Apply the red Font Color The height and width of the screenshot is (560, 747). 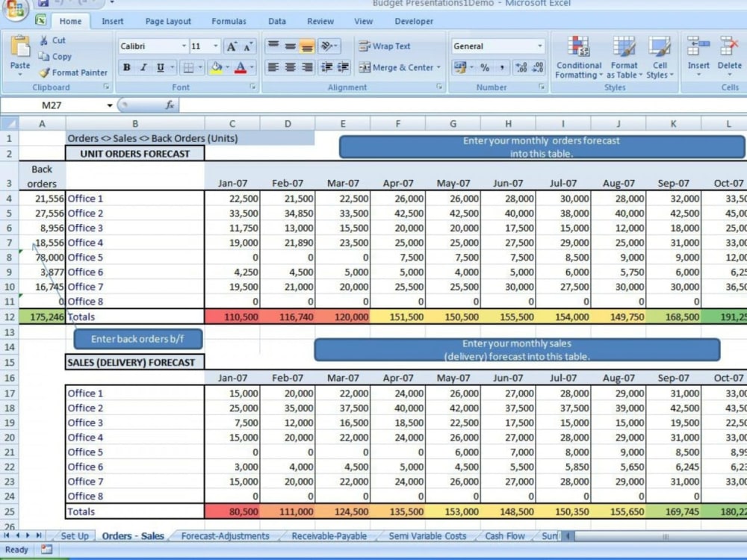pyautogui.click(x=241, y=68)
